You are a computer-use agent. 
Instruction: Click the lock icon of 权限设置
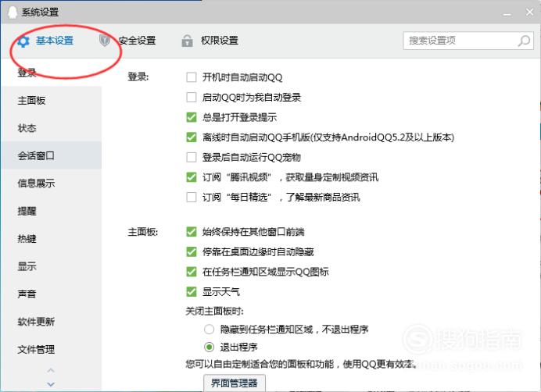click(187, 41)
